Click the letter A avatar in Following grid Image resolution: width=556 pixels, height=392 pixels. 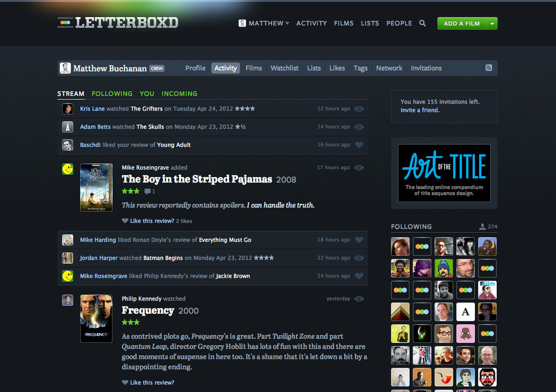[465, 312]
